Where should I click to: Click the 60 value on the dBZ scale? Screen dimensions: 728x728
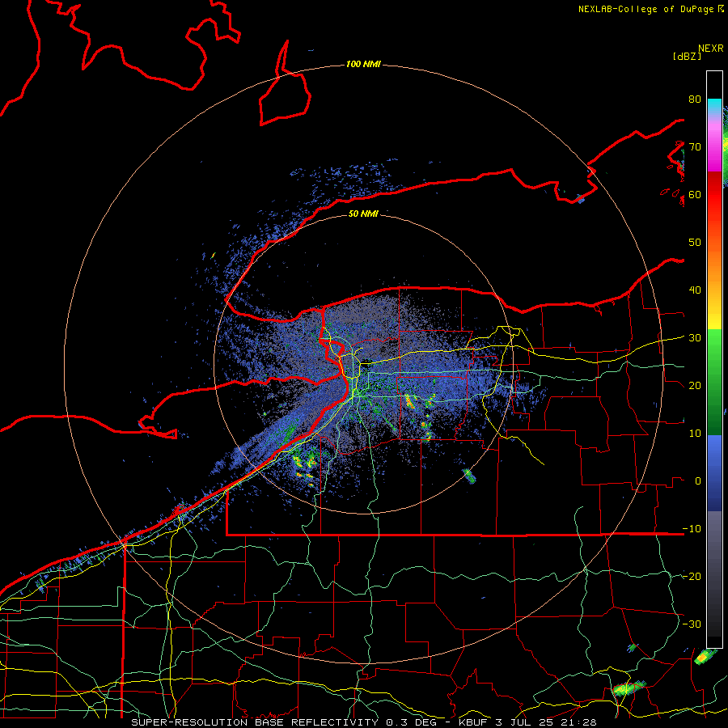point(695,194)
